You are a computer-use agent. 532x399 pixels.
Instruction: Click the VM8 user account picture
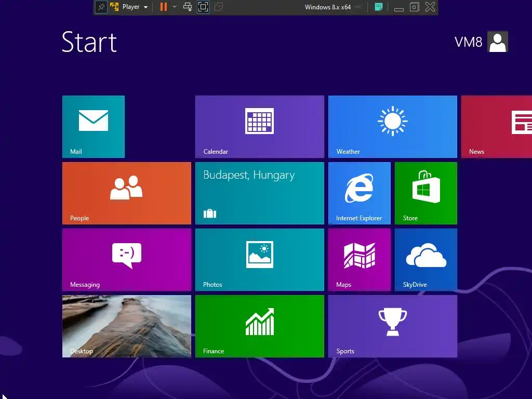click(x=497, y=42)
